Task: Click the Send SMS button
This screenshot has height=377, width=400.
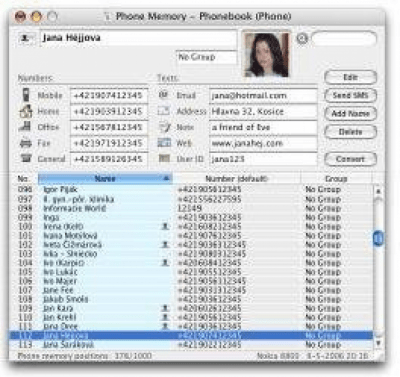Action: (350, 95)
